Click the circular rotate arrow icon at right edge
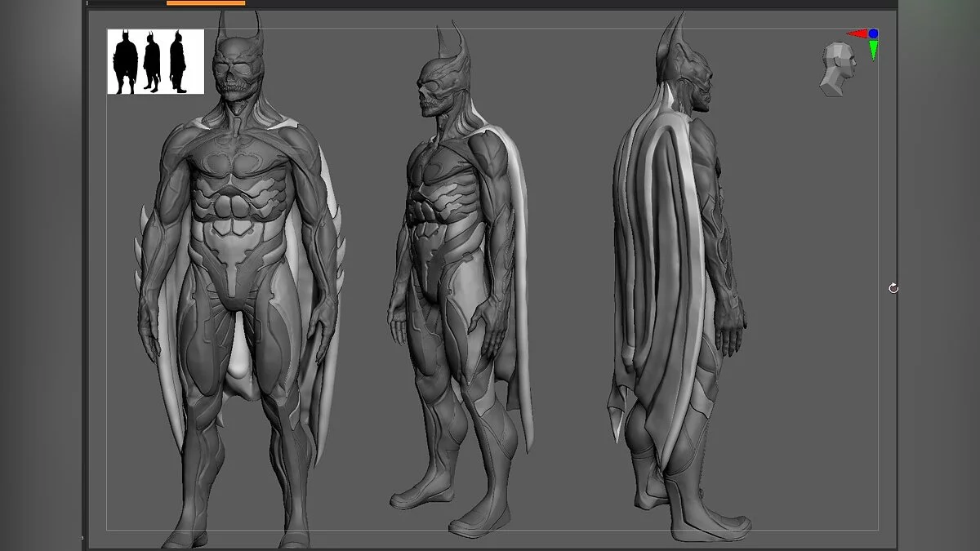This screenshot has width=980, height=551. tap(893, 288)
